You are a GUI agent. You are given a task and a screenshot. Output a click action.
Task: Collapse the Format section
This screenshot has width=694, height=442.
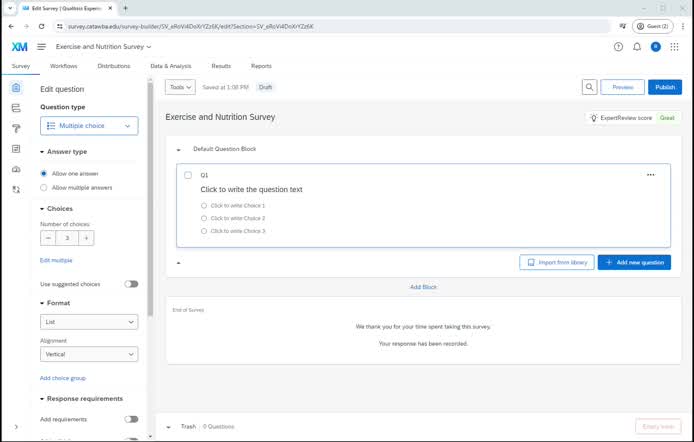[x=42, y=303]
